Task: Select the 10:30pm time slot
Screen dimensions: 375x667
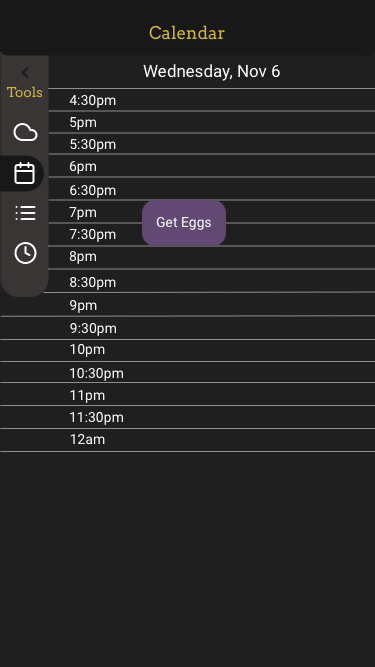Action: coord(188,373)
